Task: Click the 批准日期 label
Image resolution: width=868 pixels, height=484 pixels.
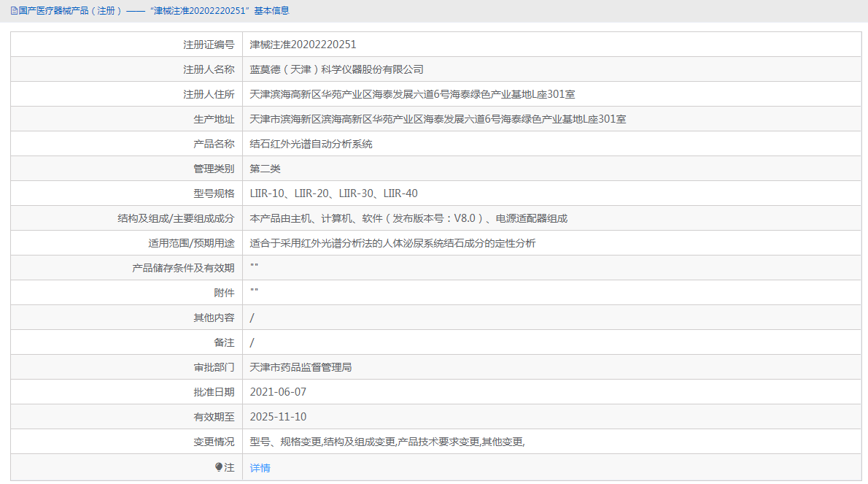Action: (214, 392)
